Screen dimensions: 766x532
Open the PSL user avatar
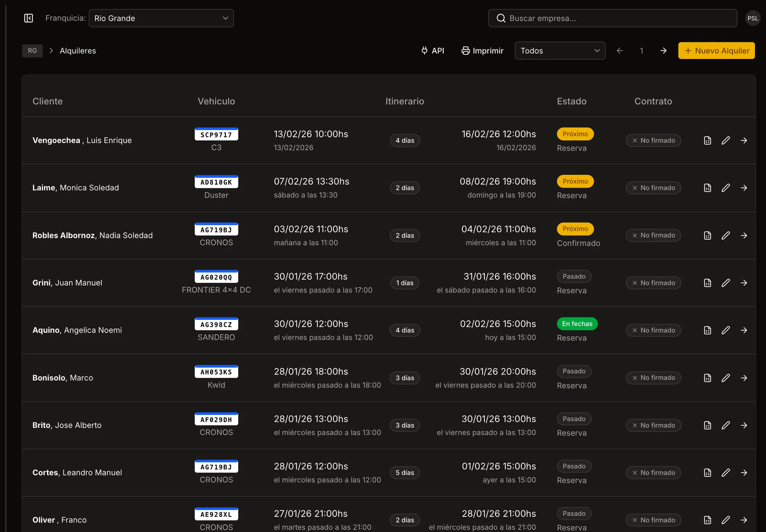pos(752,18)
